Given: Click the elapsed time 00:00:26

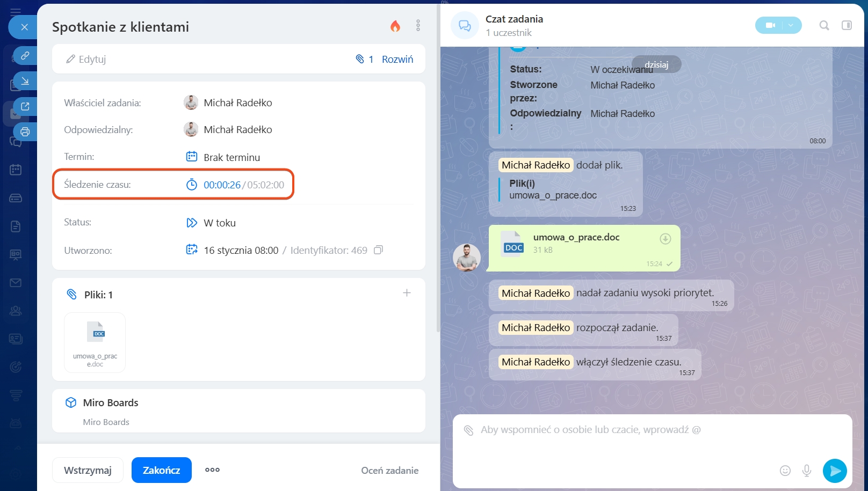Looking at the screenshot, I should pyautogui.click(x=222, y=185).
